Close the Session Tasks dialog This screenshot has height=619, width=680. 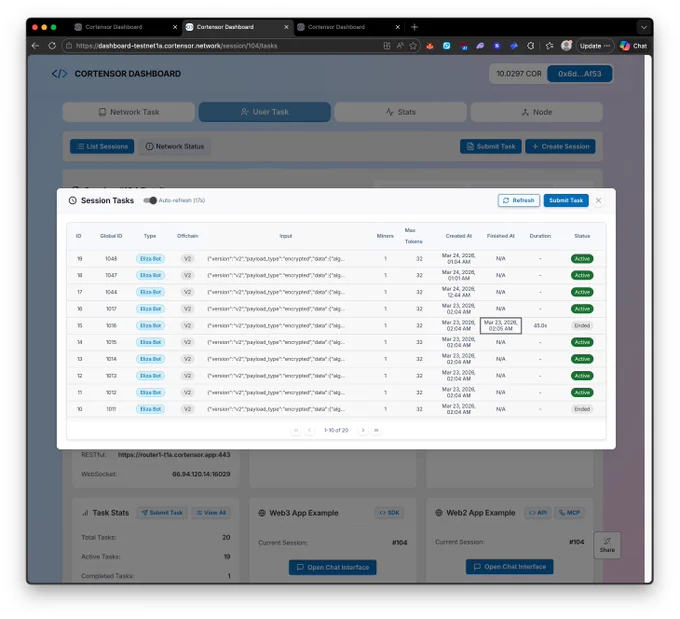click(x=598, y=200)
